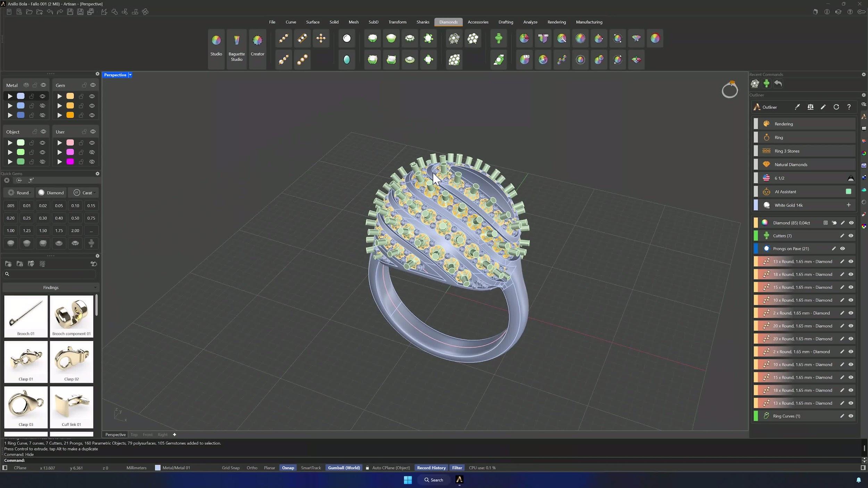Expand first Object layer arrow
This screenshot has width=868, height=488.
pyautogui.click(x=10, y=143)
